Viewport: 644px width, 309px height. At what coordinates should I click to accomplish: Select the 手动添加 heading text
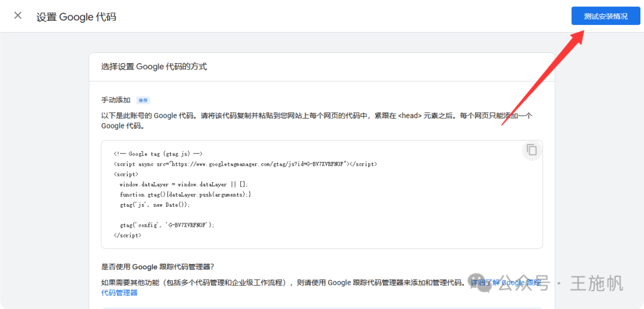tap(116, 101)
